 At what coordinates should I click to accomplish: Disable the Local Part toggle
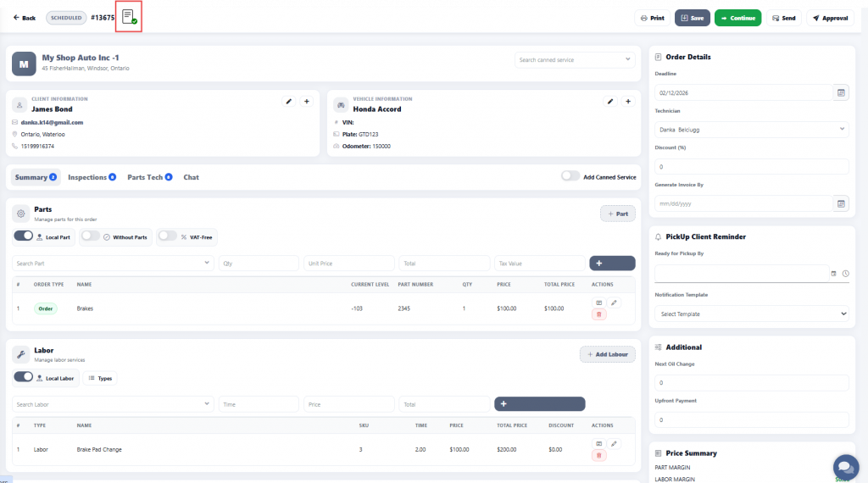coord(24,236)
